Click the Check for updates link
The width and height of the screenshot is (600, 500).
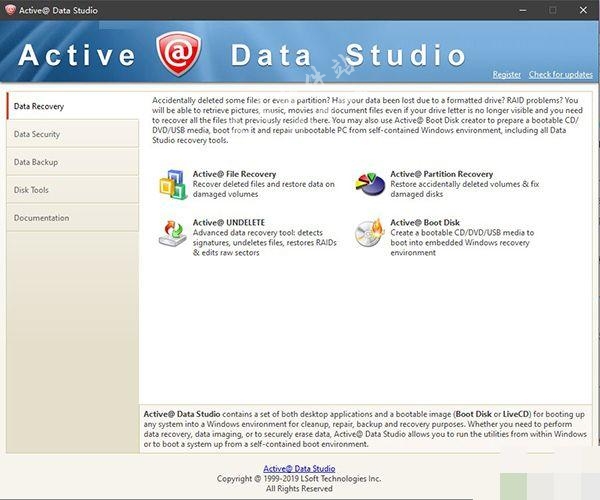[561, 74]
